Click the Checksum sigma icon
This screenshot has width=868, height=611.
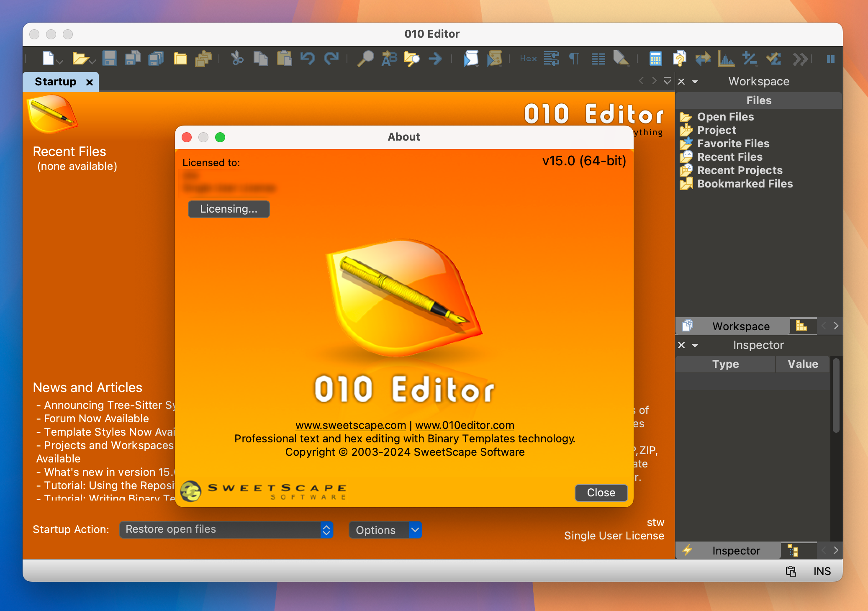click(x=773, y=59)
